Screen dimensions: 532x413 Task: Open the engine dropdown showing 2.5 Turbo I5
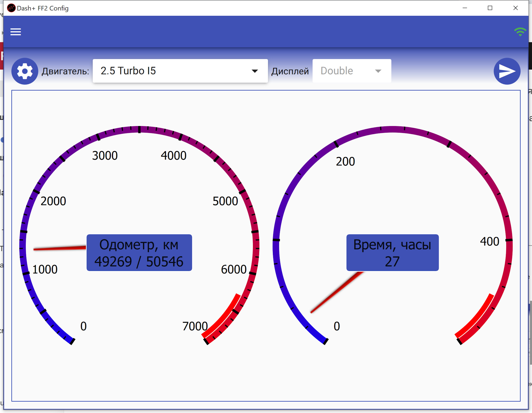coord(180,71)
